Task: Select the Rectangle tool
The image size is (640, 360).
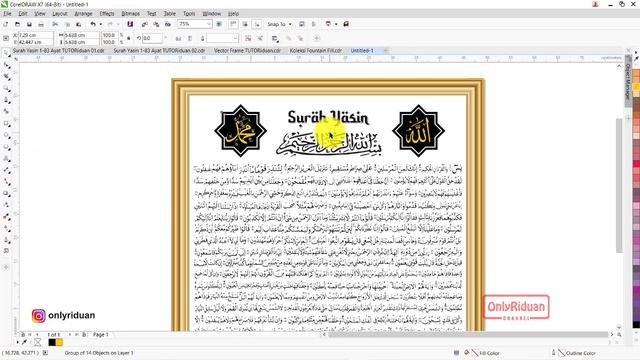Action: pos(6,123)
